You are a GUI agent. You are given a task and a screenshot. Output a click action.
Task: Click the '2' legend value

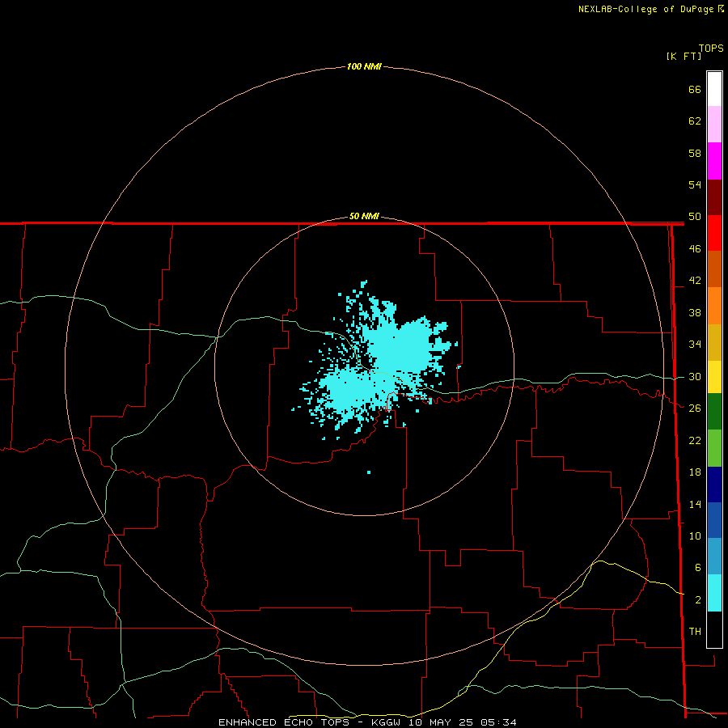[697, 600]
